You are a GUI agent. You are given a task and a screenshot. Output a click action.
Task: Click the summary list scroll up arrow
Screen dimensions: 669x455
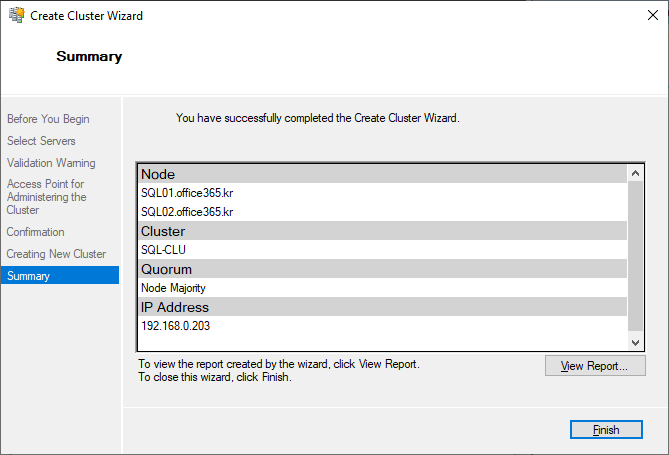pos(635,173)
